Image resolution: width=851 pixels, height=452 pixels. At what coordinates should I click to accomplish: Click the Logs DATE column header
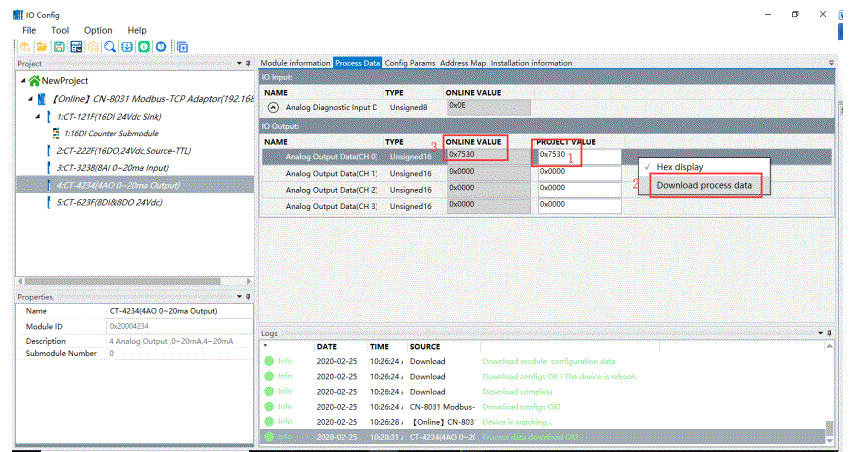pyautogui.click(x=327, y=346)
